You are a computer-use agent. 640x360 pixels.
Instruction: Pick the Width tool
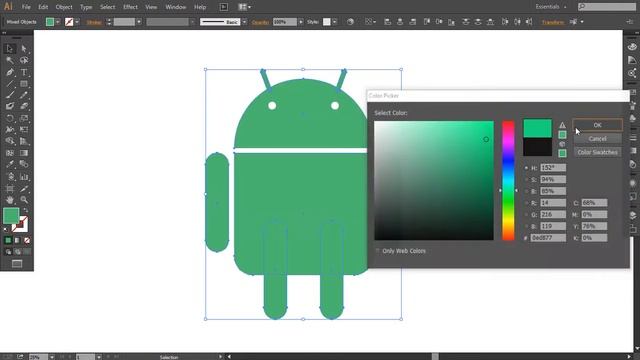pyautogui.click(x=10, y=130)
